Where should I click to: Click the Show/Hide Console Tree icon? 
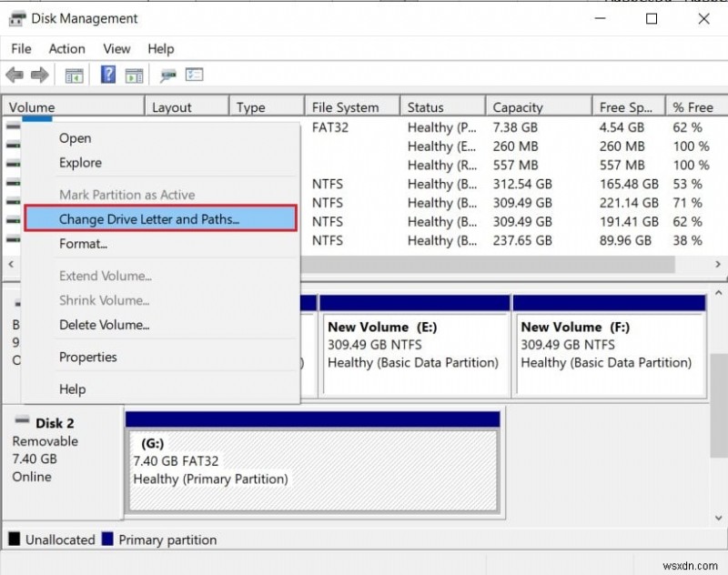pyautogui.click(x=74, y=76)
